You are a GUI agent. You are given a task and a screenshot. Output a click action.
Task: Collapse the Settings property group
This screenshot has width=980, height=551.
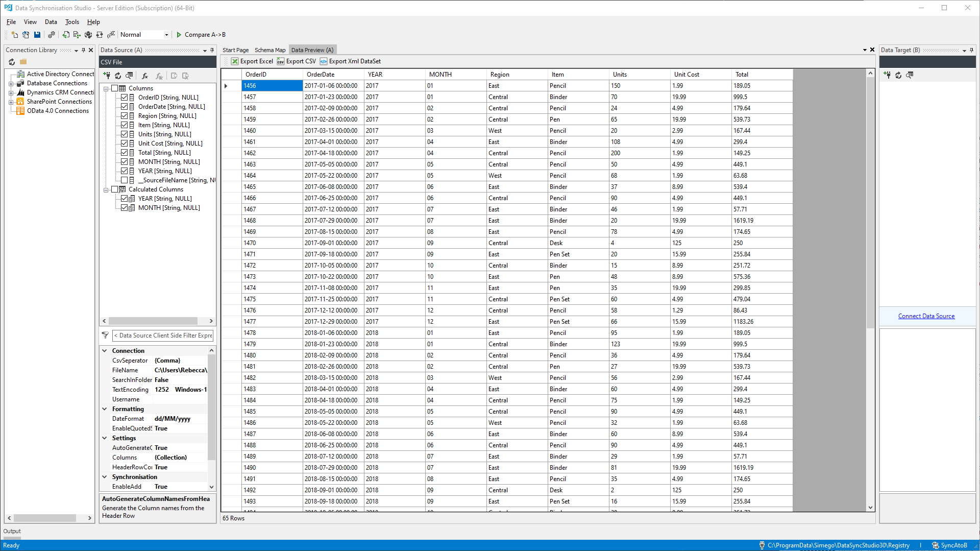pos(105,438)
